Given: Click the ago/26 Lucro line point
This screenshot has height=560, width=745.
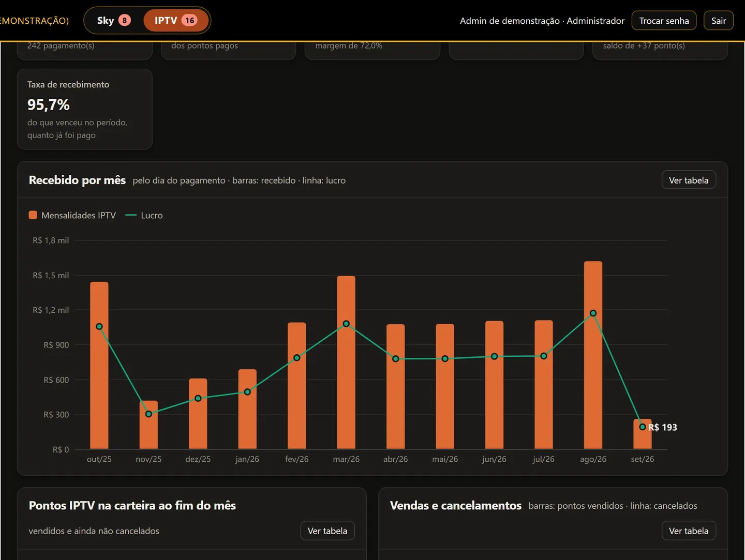Looking at the screenshot, I should pos(593,313).
